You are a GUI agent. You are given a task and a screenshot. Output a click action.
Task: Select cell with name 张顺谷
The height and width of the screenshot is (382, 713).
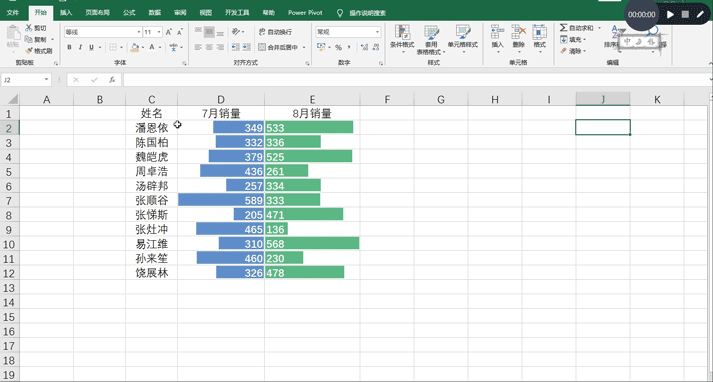[x=151, y=201]
